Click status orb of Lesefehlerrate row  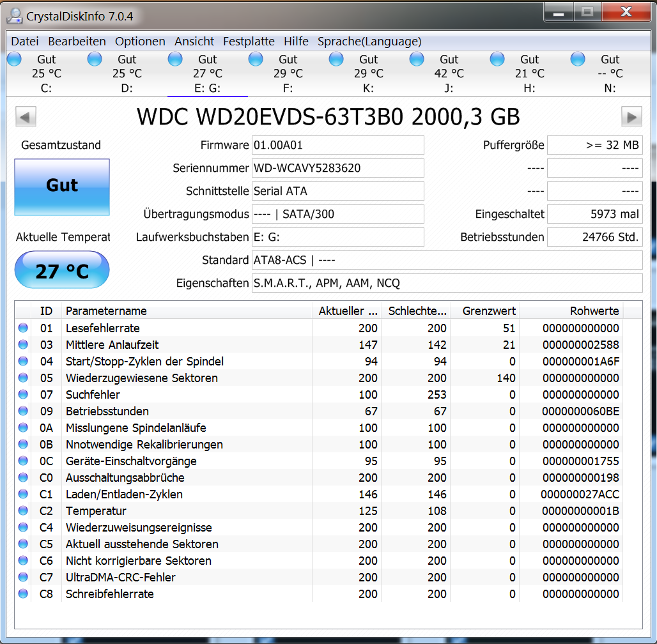click(x=23, y=328)
